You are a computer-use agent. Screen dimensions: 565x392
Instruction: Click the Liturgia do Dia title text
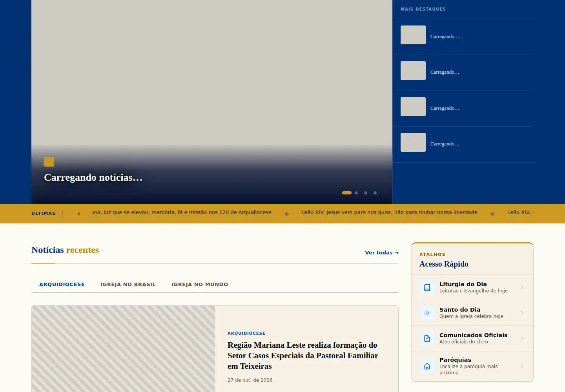tap(463, 284)
